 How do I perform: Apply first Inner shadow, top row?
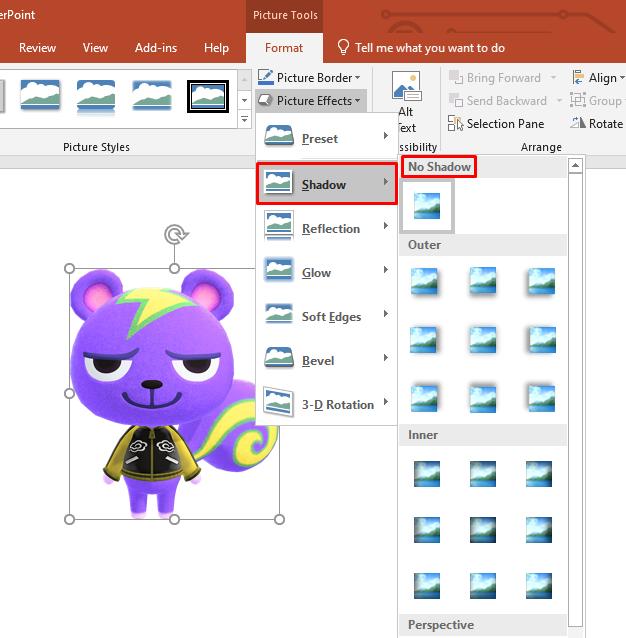point(427,474)
